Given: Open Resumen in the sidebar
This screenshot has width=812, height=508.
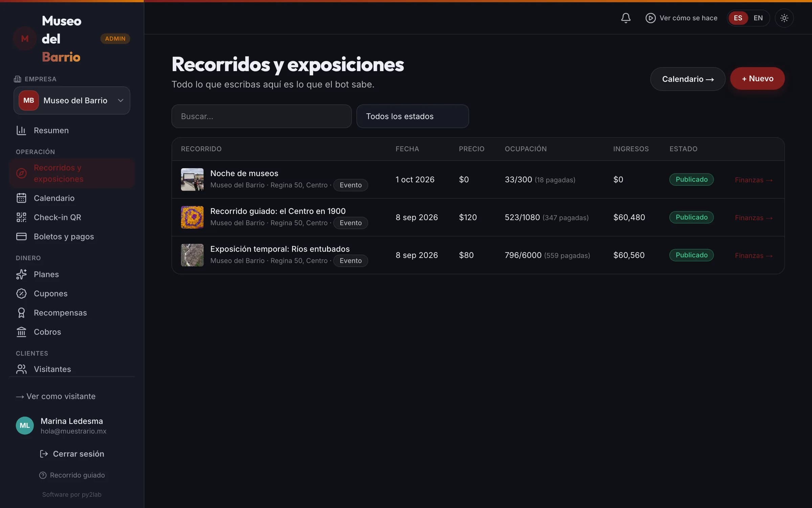Looking at the screenshot, I should (x=72, y=130).
